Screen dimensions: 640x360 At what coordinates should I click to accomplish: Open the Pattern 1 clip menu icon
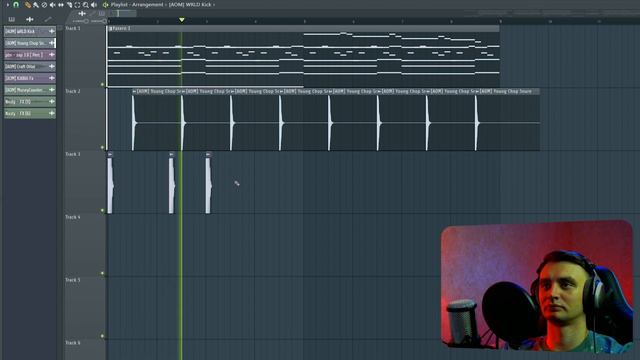coord(111,29)
